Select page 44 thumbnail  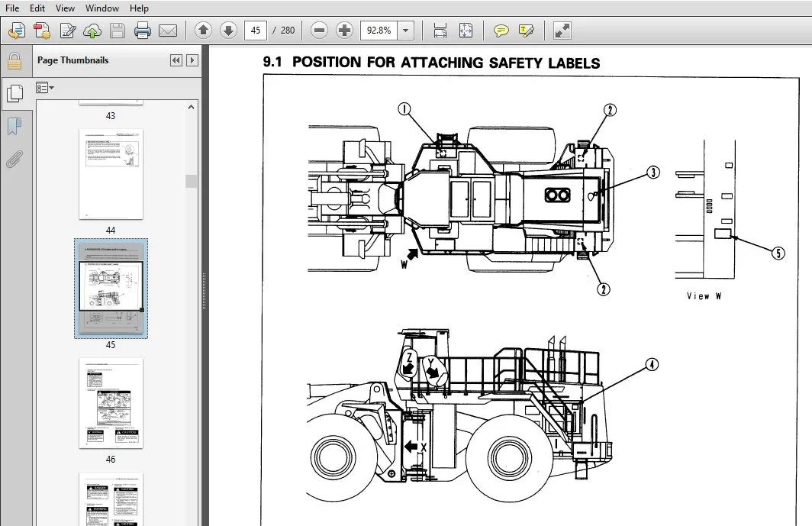[111, 174]
